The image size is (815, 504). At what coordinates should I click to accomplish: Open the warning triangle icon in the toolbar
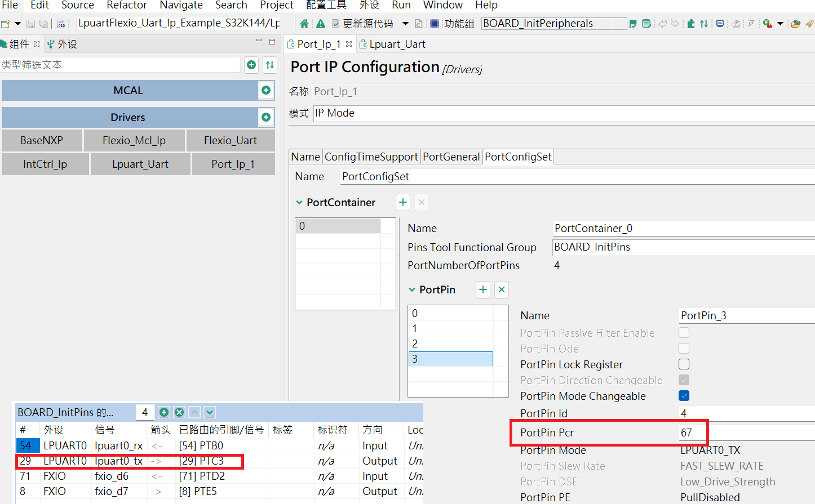[321, 24]
